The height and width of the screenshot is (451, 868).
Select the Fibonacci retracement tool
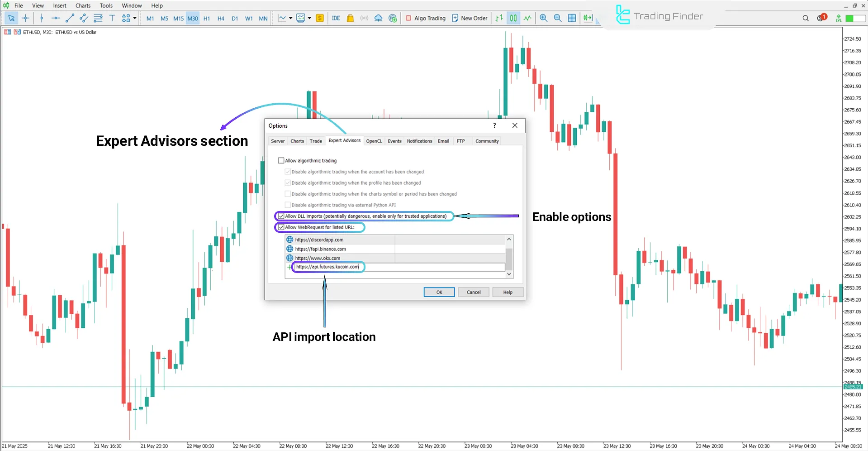tap(98, 18)
